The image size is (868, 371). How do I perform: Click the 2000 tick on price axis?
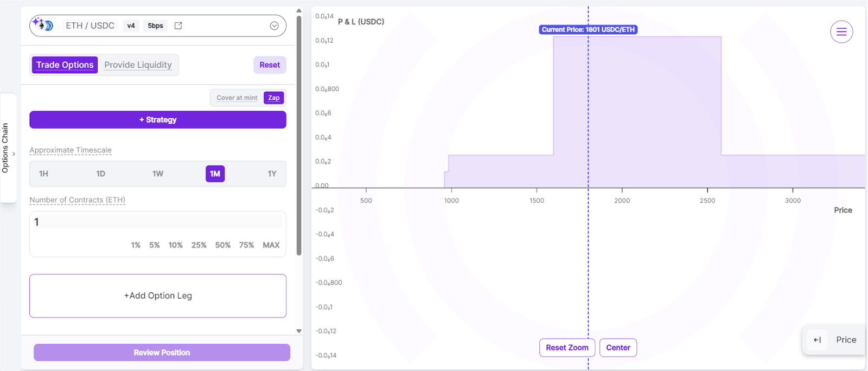coord(622,200)
